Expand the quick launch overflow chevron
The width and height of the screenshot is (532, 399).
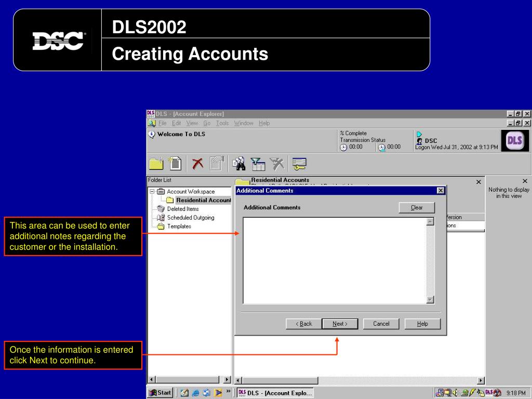click(229, 391)
